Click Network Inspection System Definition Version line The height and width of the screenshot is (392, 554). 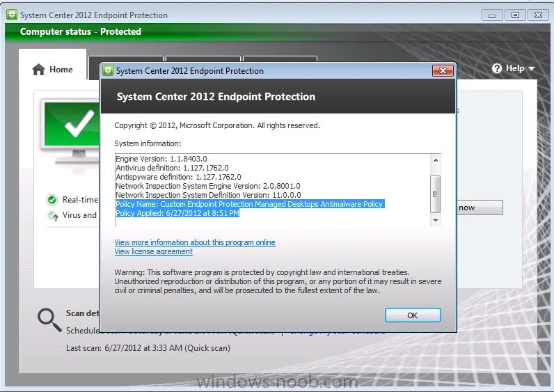(x=209, y=195)
